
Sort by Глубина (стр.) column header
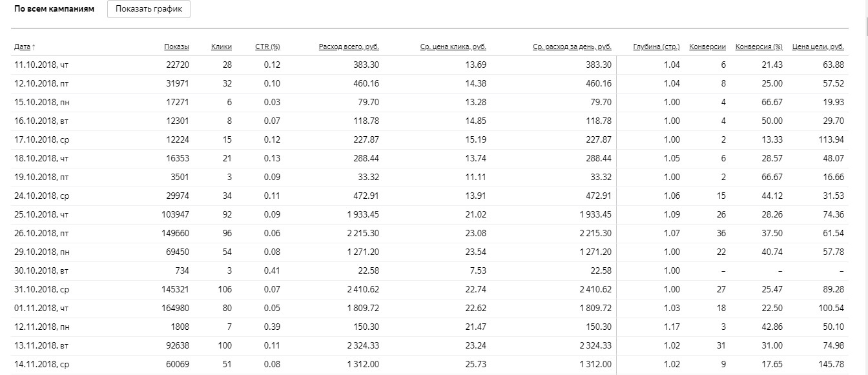pyautogui.click(x=656, y=47)
